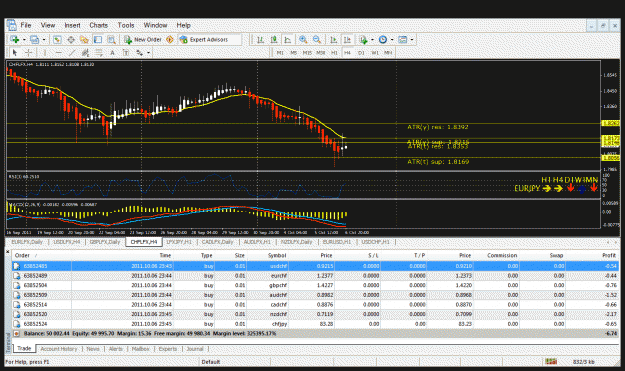Show the Market Watch window
The height and width of the screenshot is (371, 625).
pyautogui.click(x=57, y=39)
